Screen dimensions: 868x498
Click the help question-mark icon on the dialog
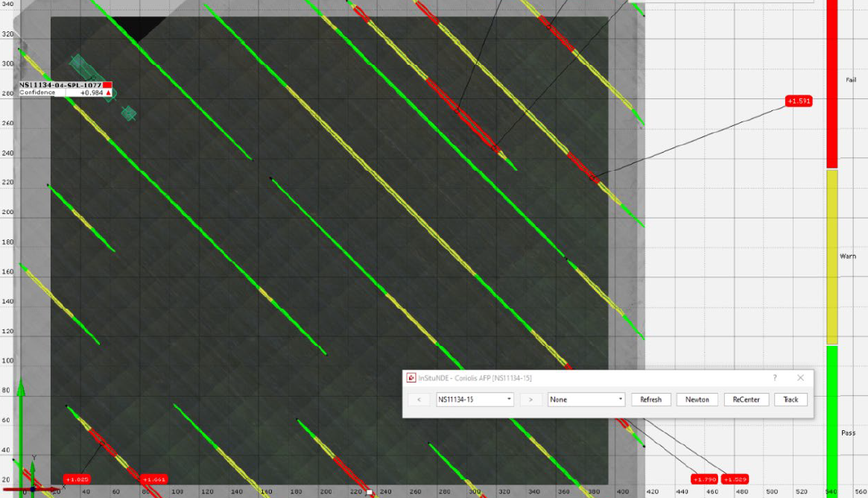[x=775, y=378]
